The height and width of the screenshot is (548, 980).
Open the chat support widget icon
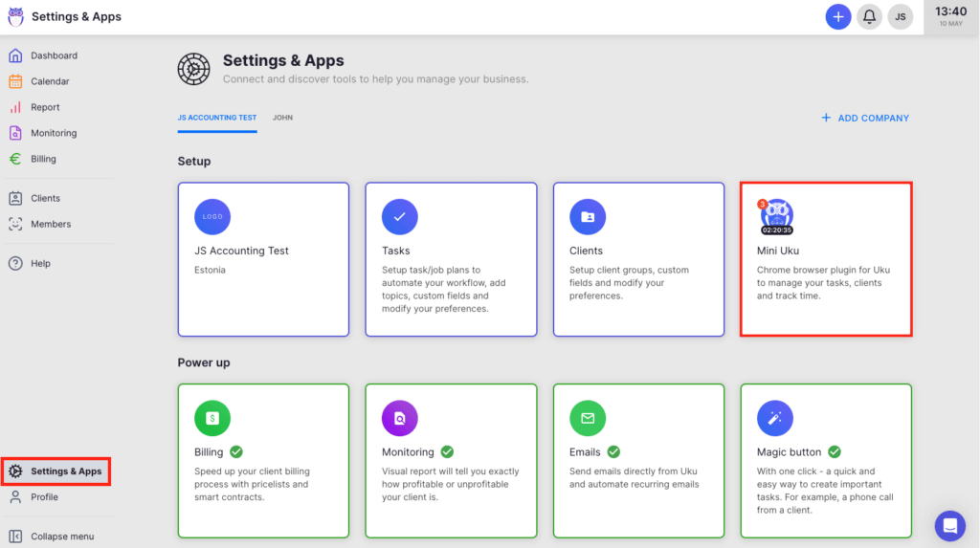pos(949,525)
